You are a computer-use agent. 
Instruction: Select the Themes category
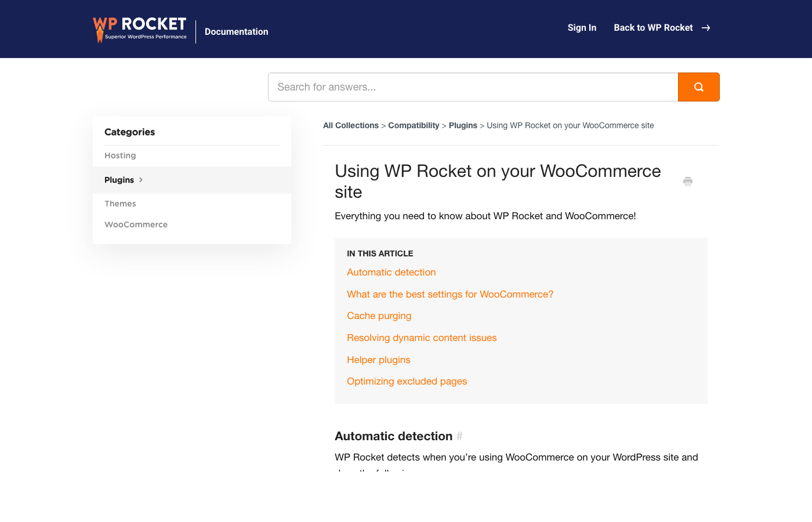120,204
